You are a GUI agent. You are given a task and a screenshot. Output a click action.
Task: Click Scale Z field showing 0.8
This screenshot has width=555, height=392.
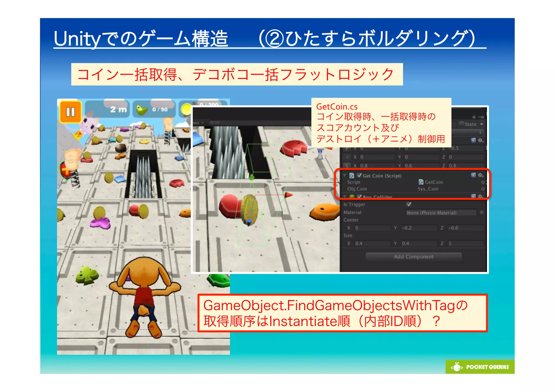click(466, 166)
